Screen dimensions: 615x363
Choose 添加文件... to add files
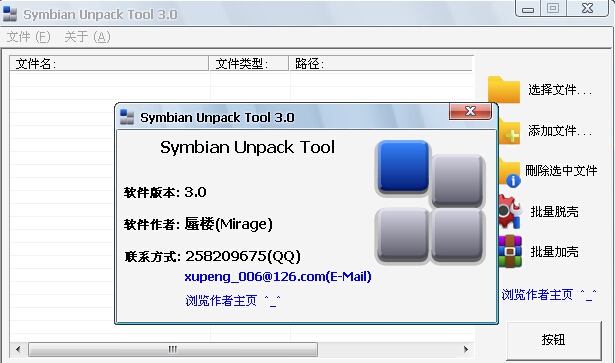click(560, 131)
